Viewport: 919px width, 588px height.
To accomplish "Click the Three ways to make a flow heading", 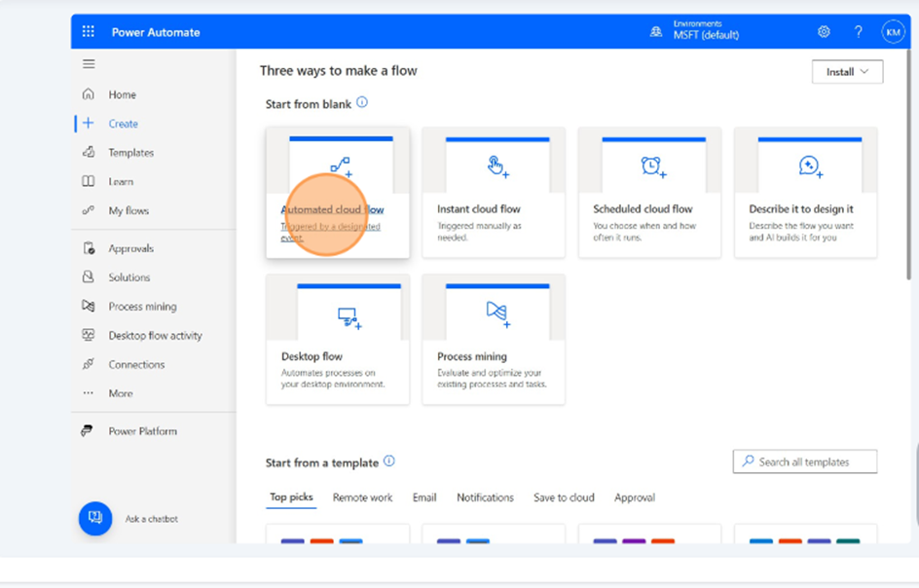I will [338, 71].
